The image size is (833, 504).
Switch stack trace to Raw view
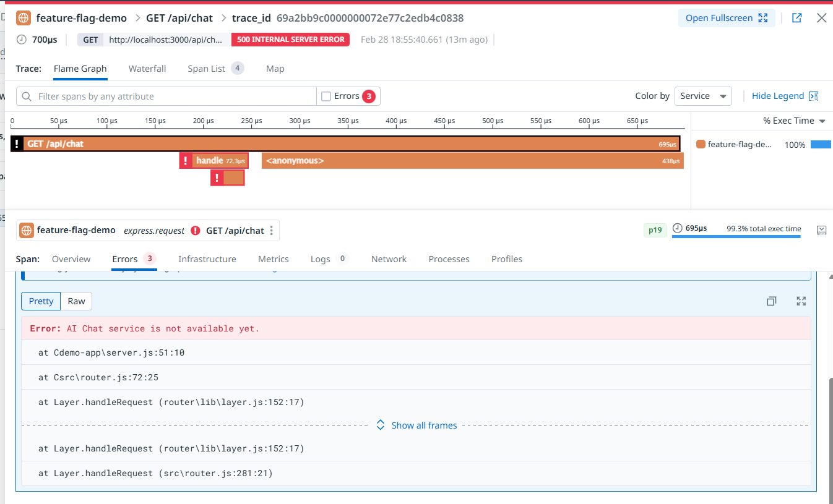coord(77,301)
